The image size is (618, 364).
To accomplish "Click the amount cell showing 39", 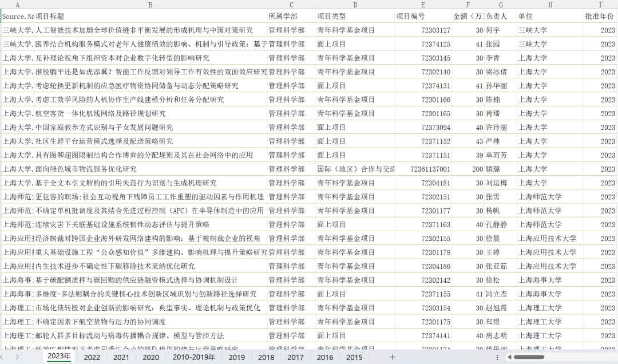I will point(468,155).
